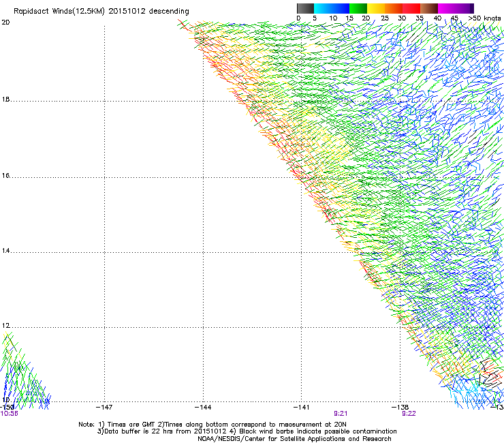Image resolution: width=504 pixels, height=443 pixels.
Task: Click the longitude label '-141'
Action: (x=302, y=408)
